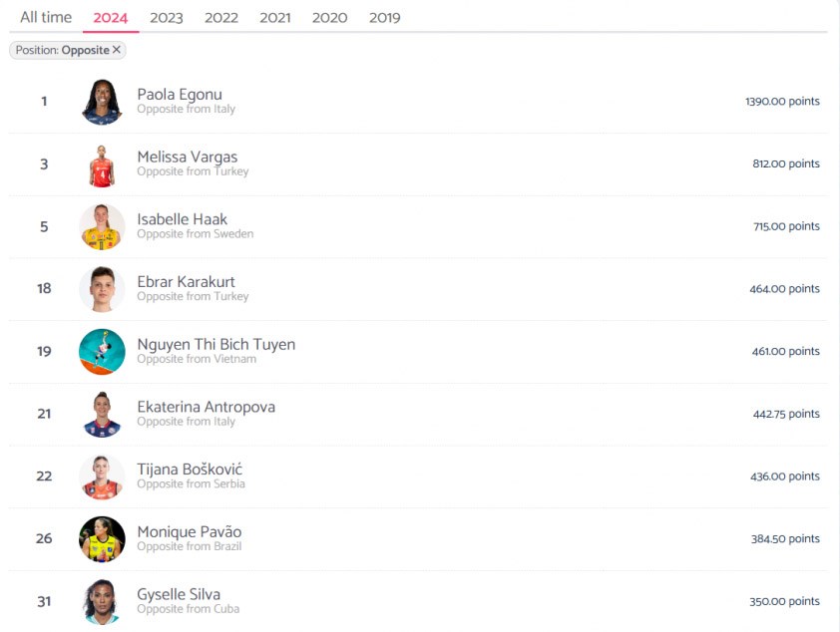Click Monique Pavão's avatar image

[x=102, y=539]
